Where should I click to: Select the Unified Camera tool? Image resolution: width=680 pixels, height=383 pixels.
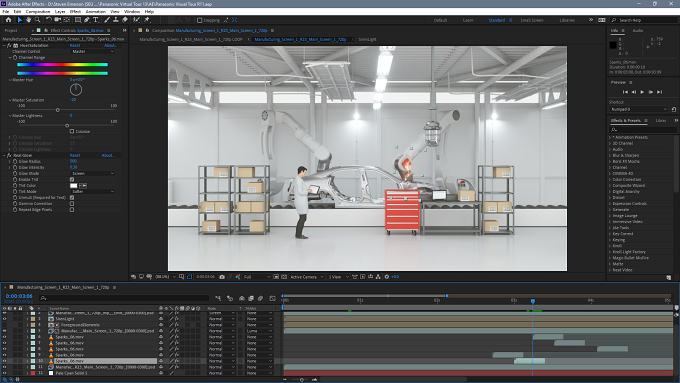(x=58, y=20)
